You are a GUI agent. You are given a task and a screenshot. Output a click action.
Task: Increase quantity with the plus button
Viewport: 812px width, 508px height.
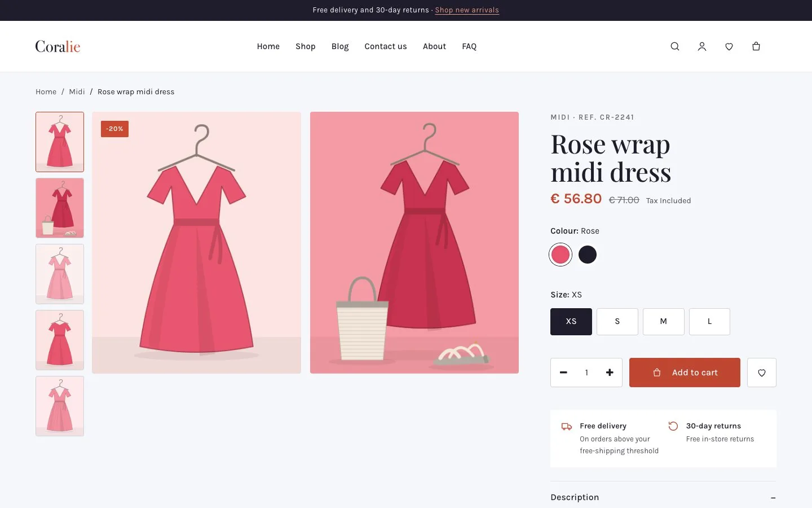610,373
